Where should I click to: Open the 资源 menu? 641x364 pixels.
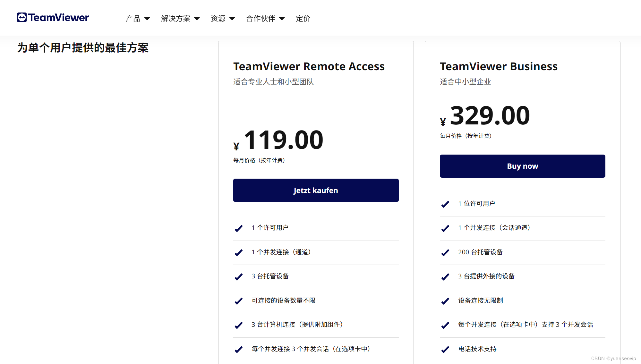pos(218,19)
